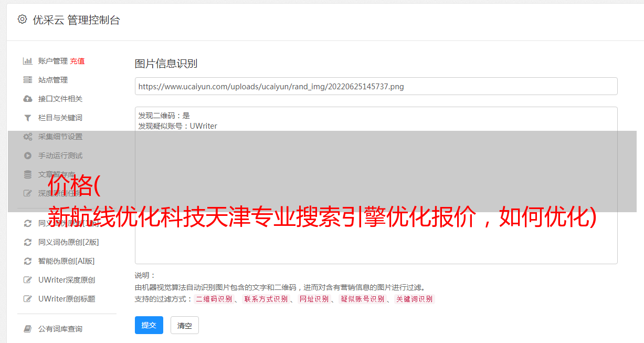Click the 网址识别 filter tag
This screenshot has height=343, width=644.
click(314, 299)
